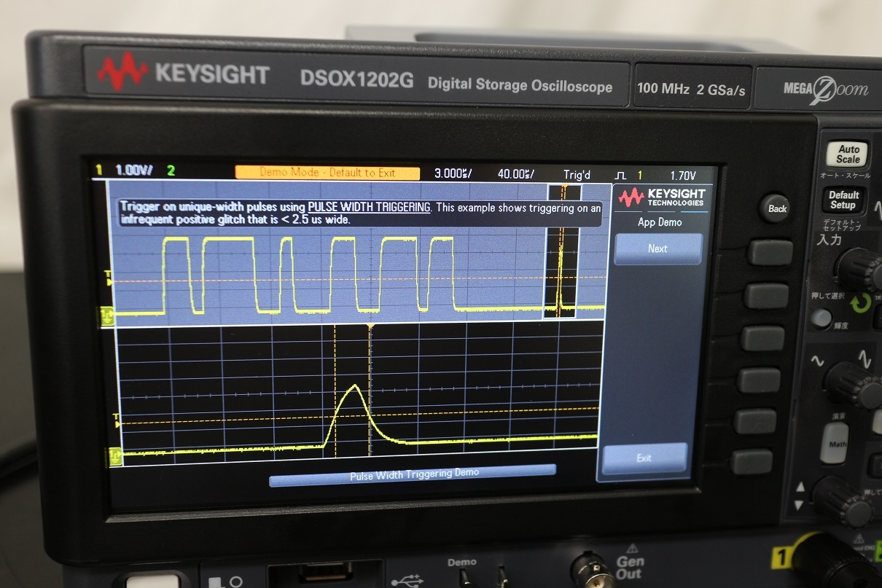Image resolution: width=882 pixels, height=588 pixels.
Task: Select trigger level T marker in lower zoom window
Action: point(116,420)
